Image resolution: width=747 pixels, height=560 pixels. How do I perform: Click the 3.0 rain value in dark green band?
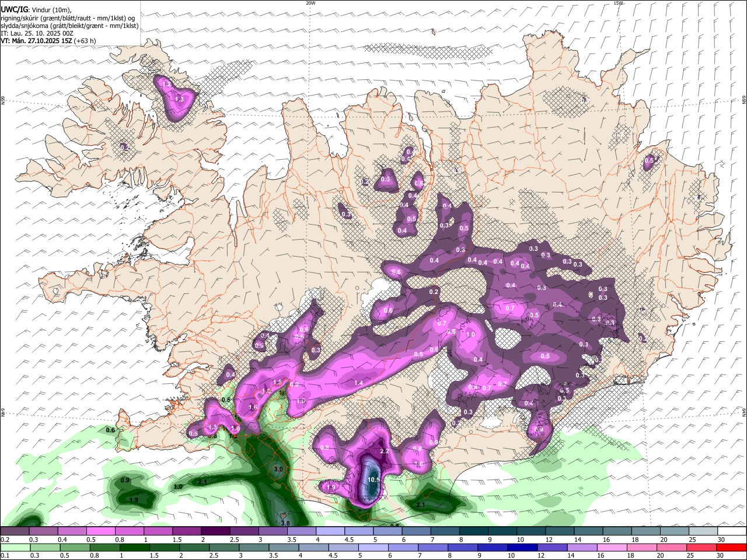[x=278, y=469]
